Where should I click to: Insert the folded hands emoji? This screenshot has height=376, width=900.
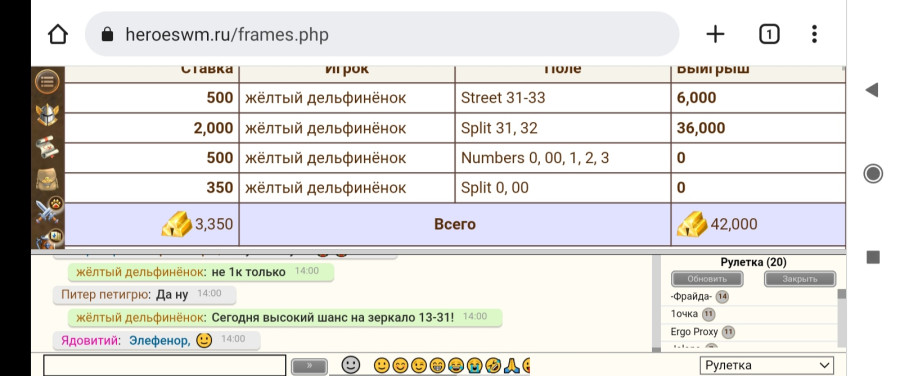point(512,365)
